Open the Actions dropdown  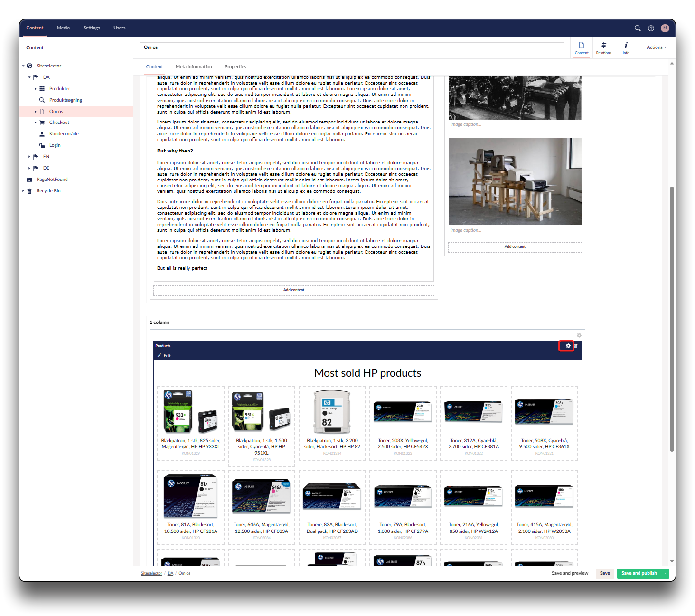(x=656, y=47)
